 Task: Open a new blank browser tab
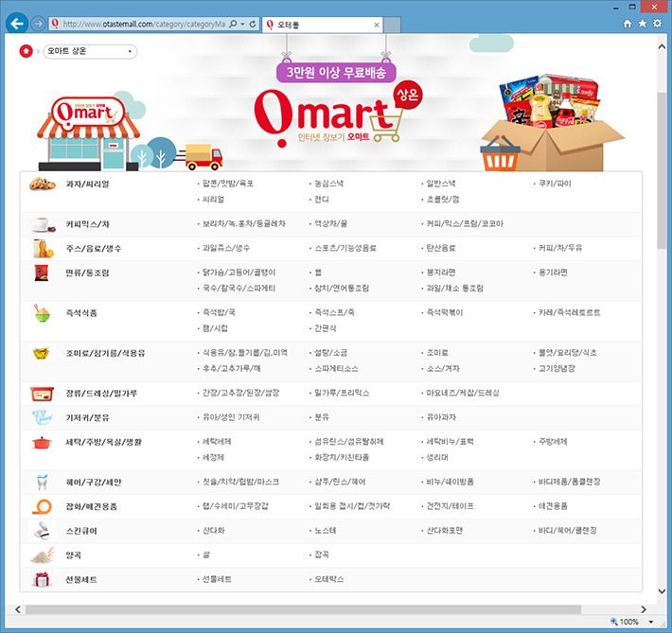[392, 25]
